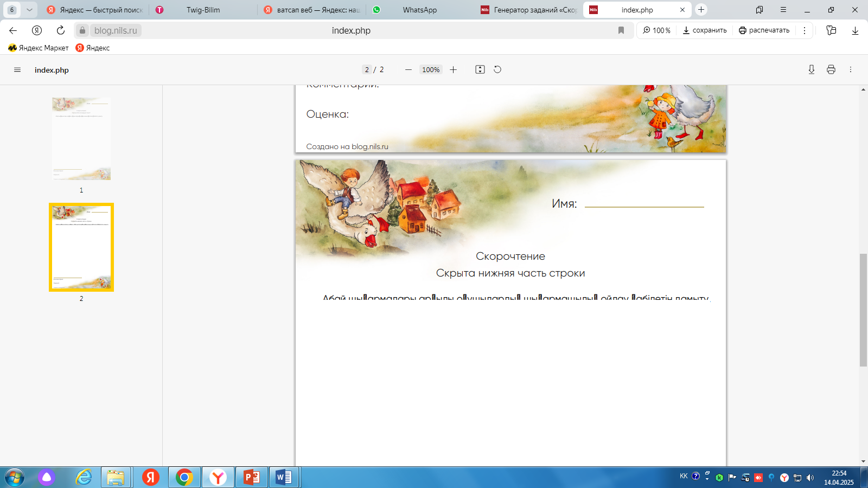This screenshot has width=868, height=488.
Task: Click the KK language indicator
Action: (x=684, y=476)
